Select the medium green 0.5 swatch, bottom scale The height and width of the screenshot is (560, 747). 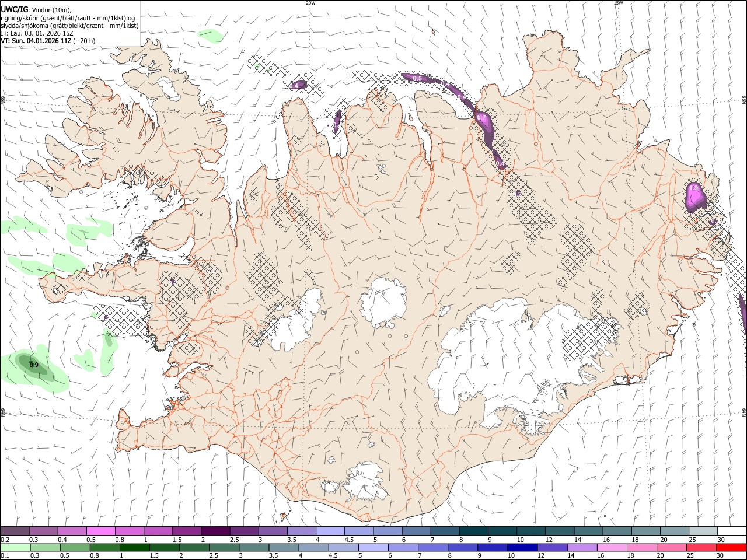(x=75, y=547)
